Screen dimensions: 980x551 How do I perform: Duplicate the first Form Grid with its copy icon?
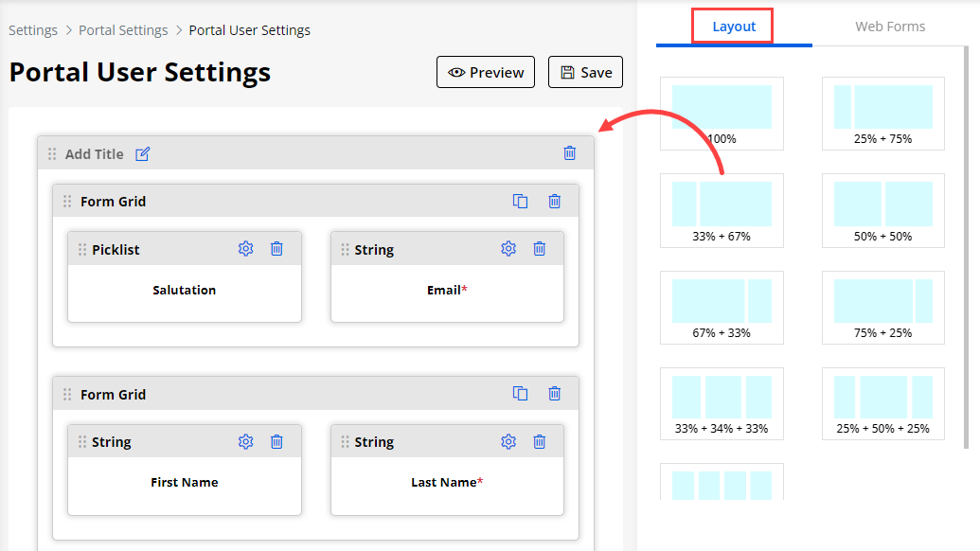[520, 201]
